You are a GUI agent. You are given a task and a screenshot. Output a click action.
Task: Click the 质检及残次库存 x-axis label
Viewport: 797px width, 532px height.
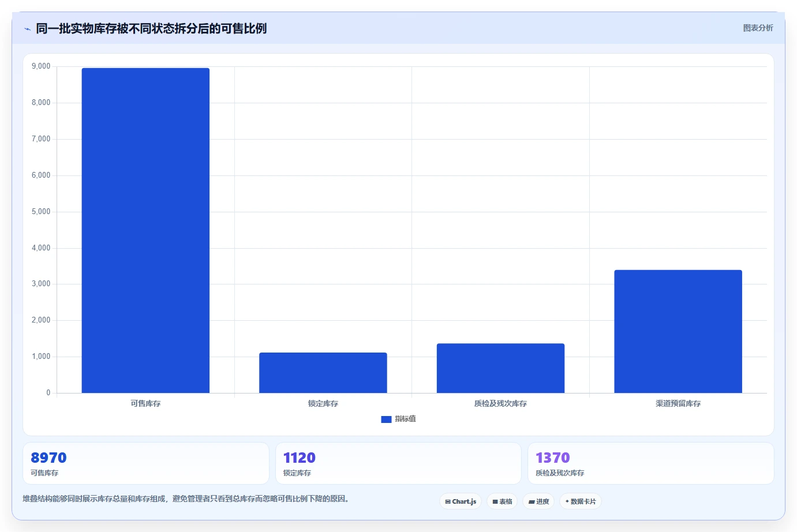pos(500,404)
